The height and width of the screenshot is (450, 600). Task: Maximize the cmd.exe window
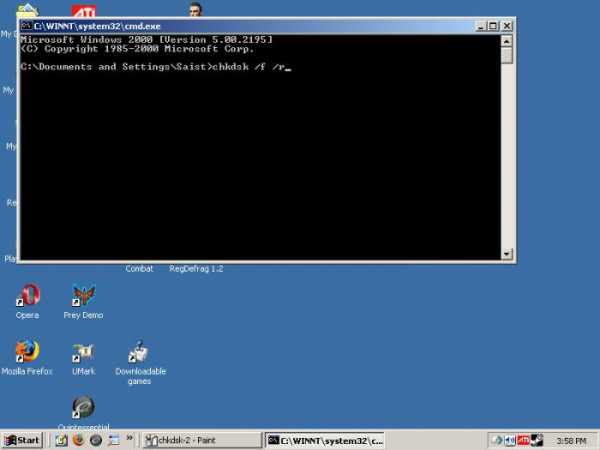pos(493,26)
